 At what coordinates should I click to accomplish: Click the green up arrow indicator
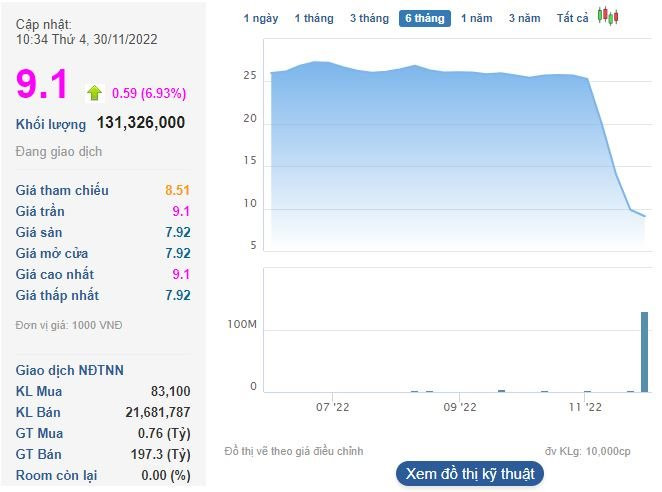coord(95,93)
